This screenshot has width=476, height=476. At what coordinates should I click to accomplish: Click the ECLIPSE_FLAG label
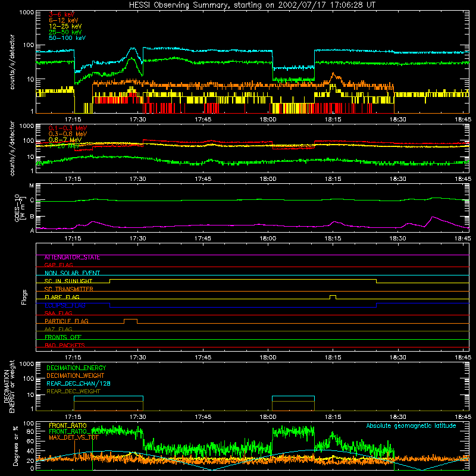click(65, 305)
